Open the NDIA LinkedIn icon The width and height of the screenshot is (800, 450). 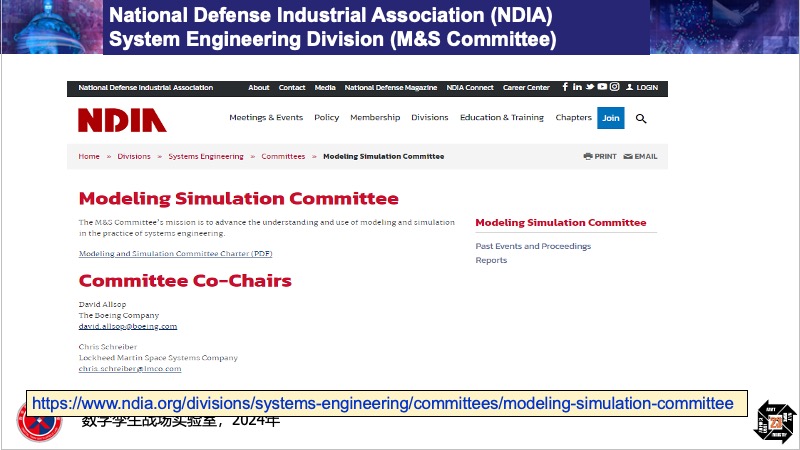point(577,87)
